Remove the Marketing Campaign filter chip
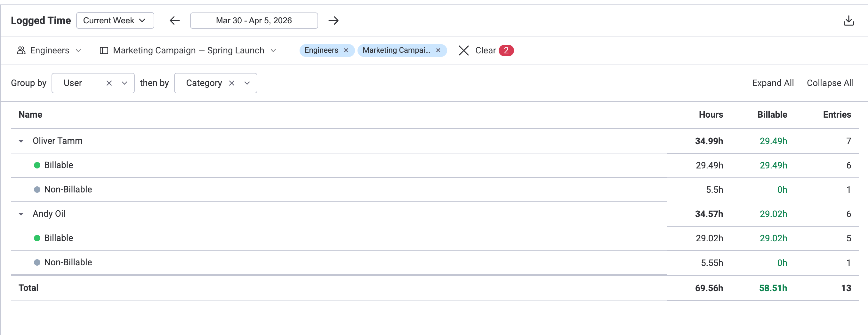Screen dimensions: 868x335 click(x=438, y=51)
